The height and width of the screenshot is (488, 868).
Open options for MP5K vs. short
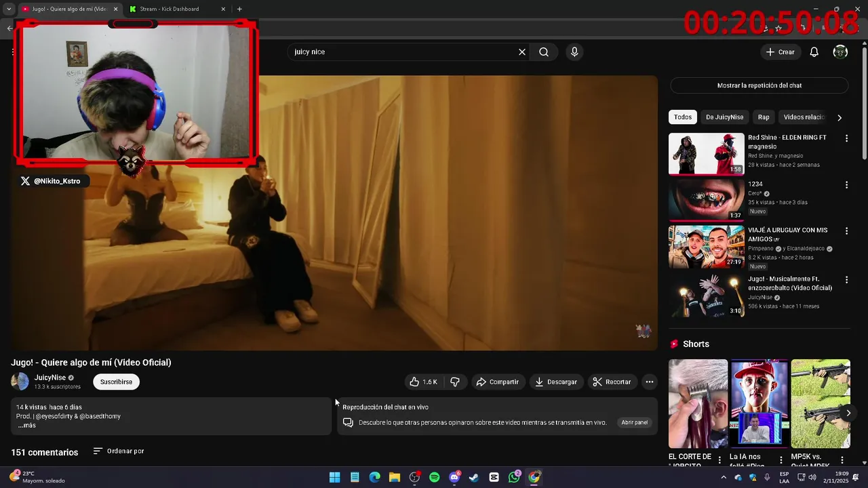[x=842, y=460]
